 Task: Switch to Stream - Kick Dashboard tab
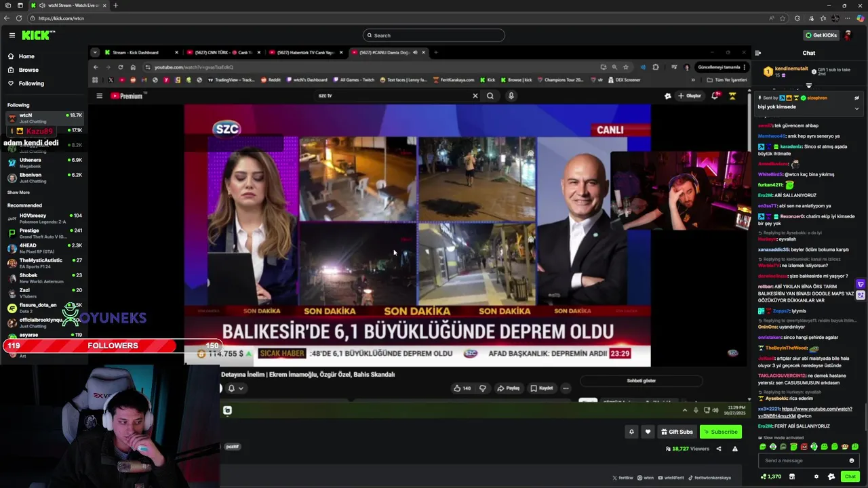(x=141, y=52)
